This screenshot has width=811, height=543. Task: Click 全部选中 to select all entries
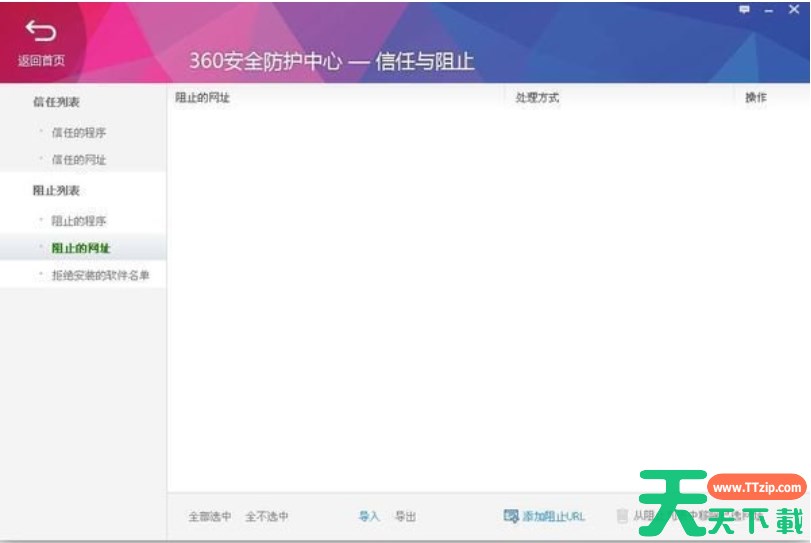210,517
